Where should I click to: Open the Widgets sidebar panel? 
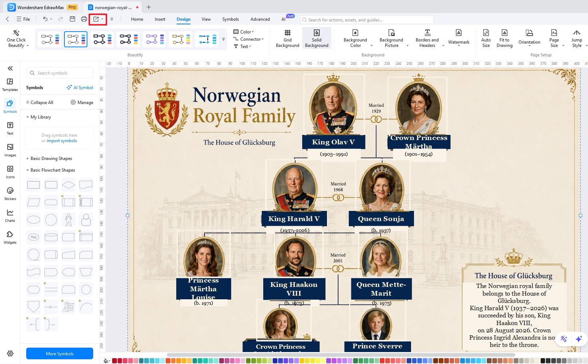point(10,237)
